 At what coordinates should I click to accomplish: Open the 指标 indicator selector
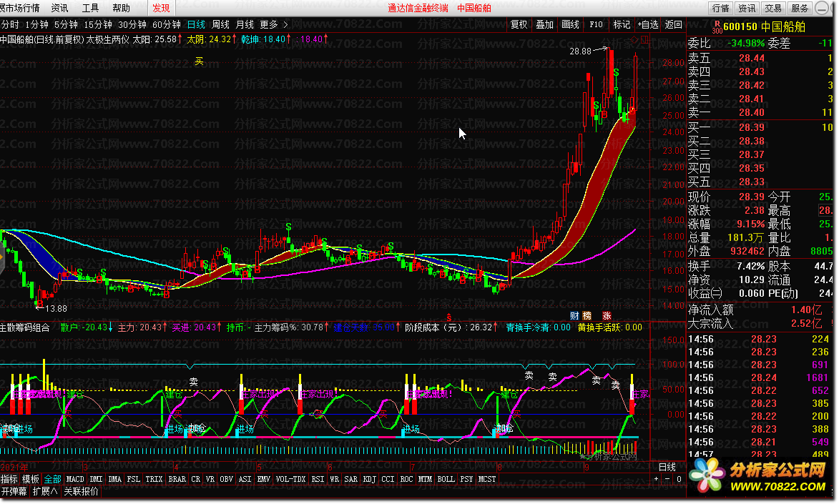point(9,479)
